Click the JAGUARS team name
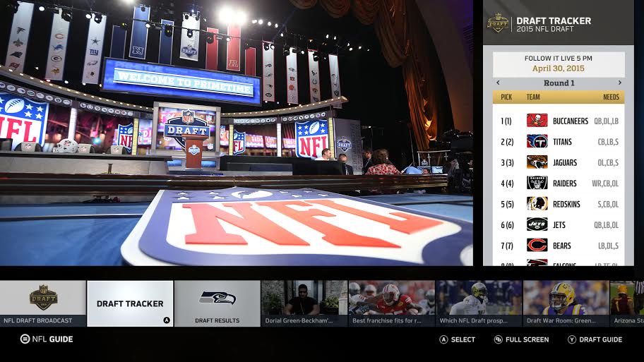 565,162
